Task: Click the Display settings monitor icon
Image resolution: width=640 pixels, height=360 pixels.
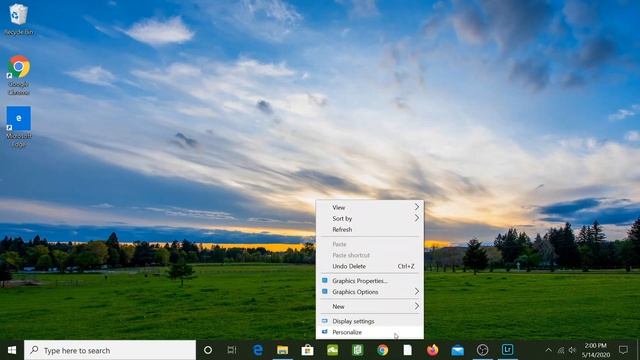Action: (x=325, y=321)
